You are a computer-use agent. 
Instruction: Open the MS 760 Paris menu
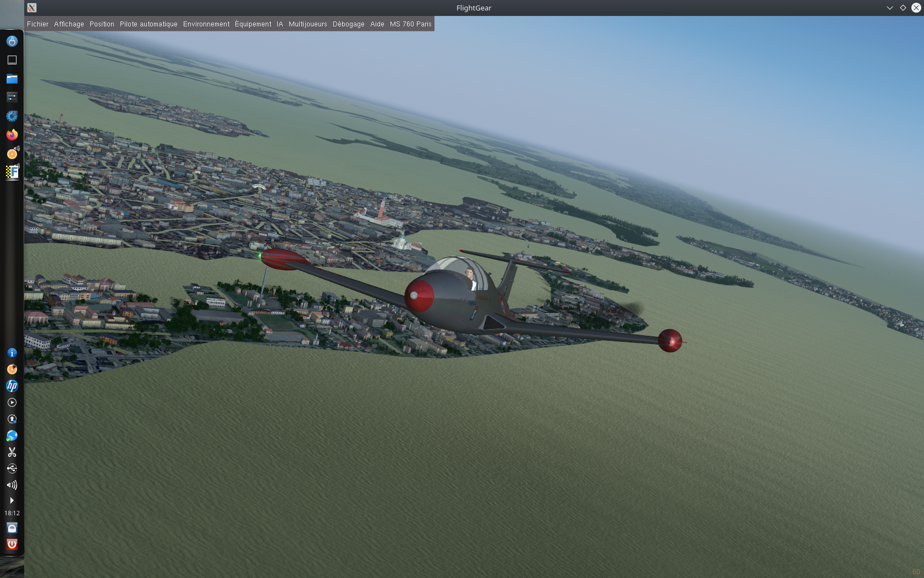(410, 24)
